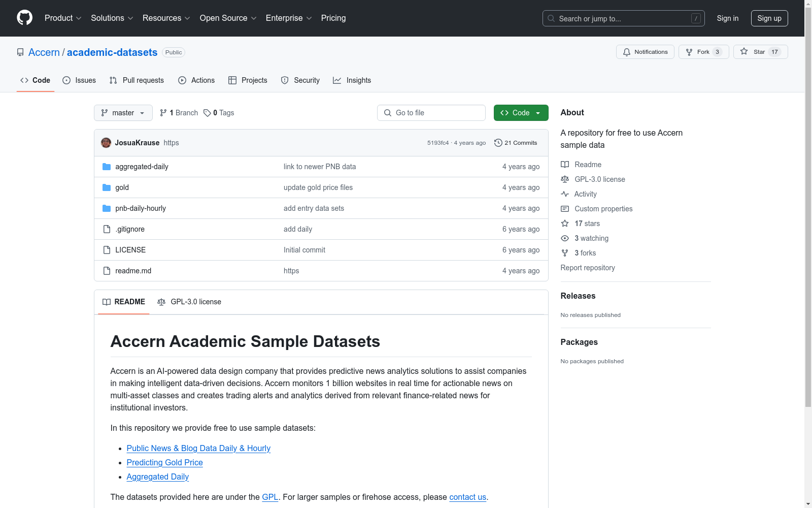Click the GPL link in README text
This screenshot has width=812, height=508.
(x=270, y=497)
